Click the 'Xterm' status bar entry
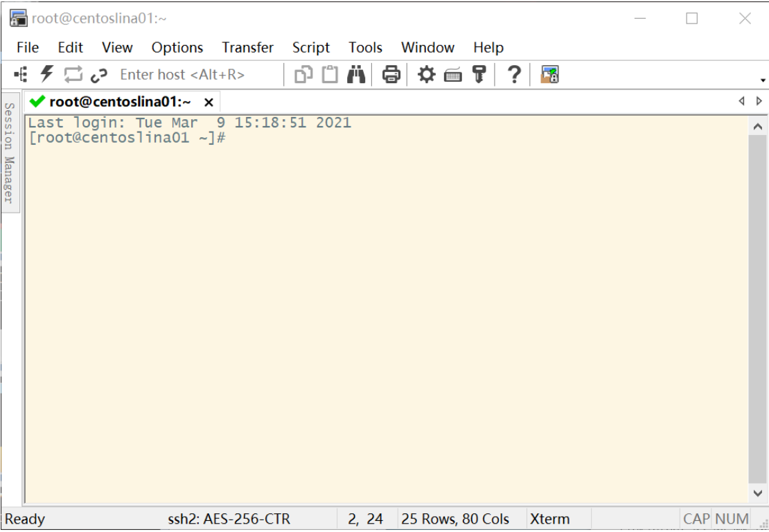The width and height of the screenshot is (769, 532). (x=550, y=519)
